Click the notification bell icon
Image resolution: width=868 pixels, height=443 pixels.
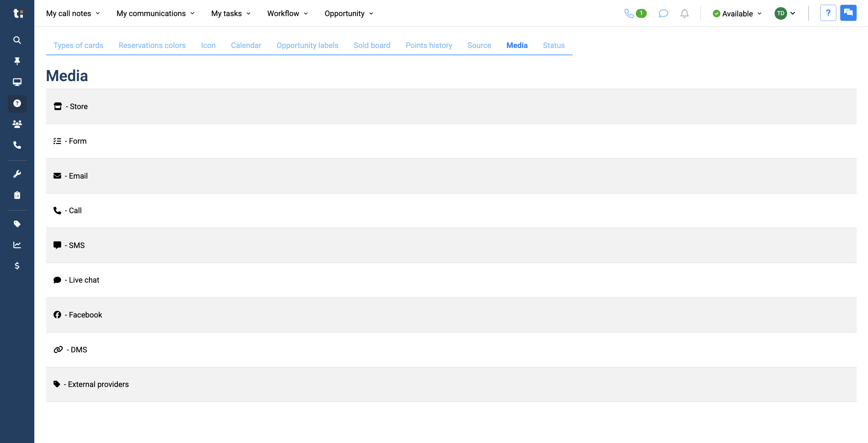tap(684, 13)
